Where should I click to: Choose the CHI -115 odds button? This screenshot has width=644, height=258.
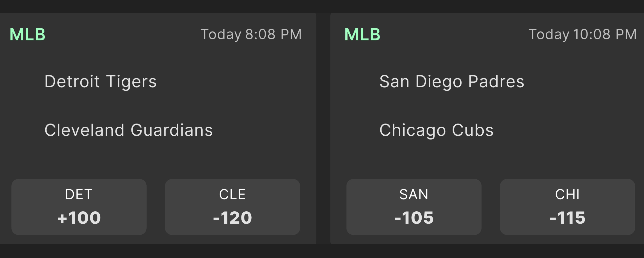click(567, 207)
